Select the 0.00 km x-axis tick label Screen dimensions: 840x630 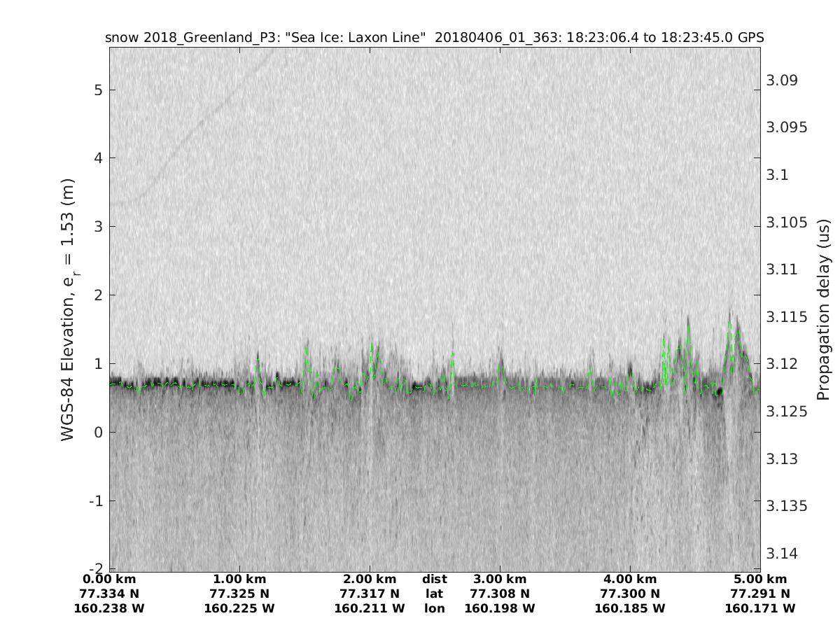[x=109, y=579]
